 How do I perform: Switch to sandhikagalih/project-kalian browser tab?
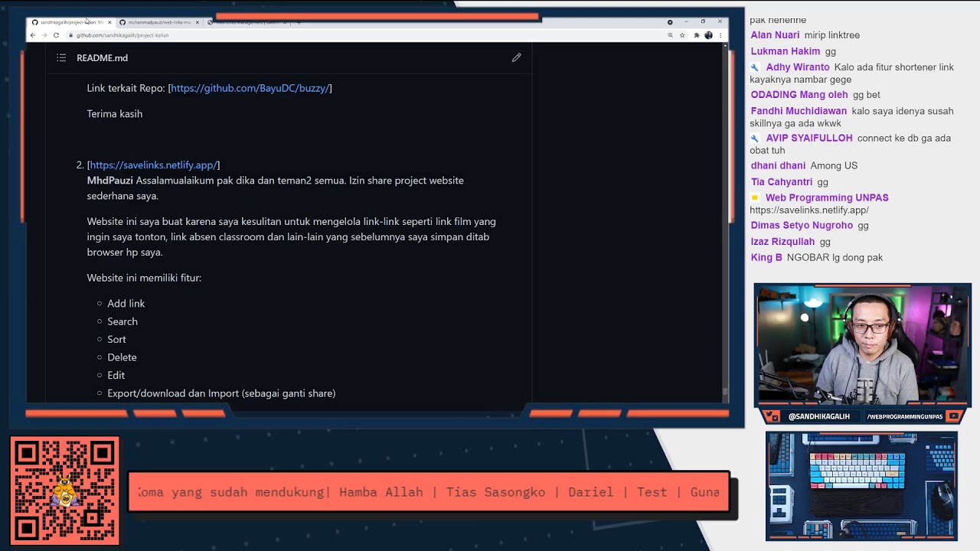[x=71, y=22]
